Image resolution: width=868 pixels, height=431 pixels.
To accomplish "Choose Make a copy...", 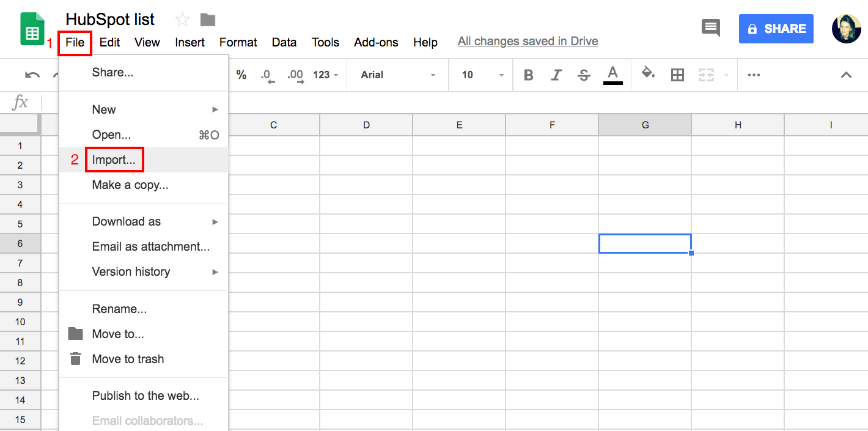I will (144, 185).
